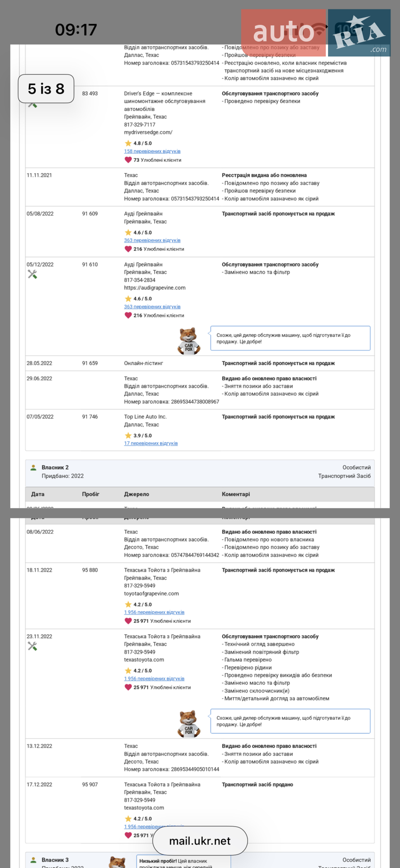The width and height of the screenshot is (400, 868).
Task: Click the Car Fox speech bubble in the 23.11.2022 row
Action: click(x=290, y=721)
